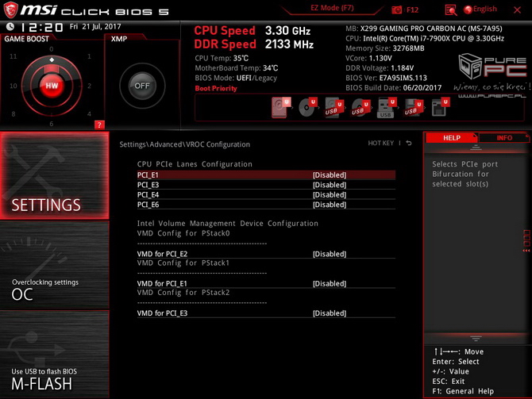Click the MotherBoard Temp 34°C reading
The image size is (532, 399).
[236, 68]
